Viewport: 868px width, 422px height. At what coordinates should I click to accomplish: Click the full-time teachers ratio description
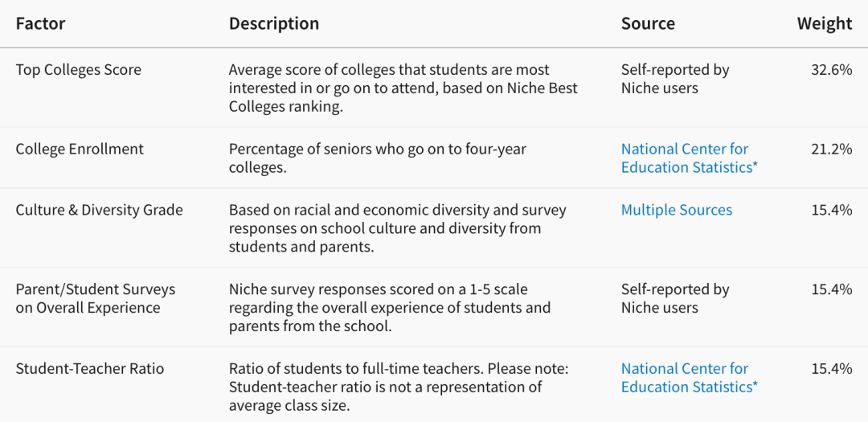point(398,387)
